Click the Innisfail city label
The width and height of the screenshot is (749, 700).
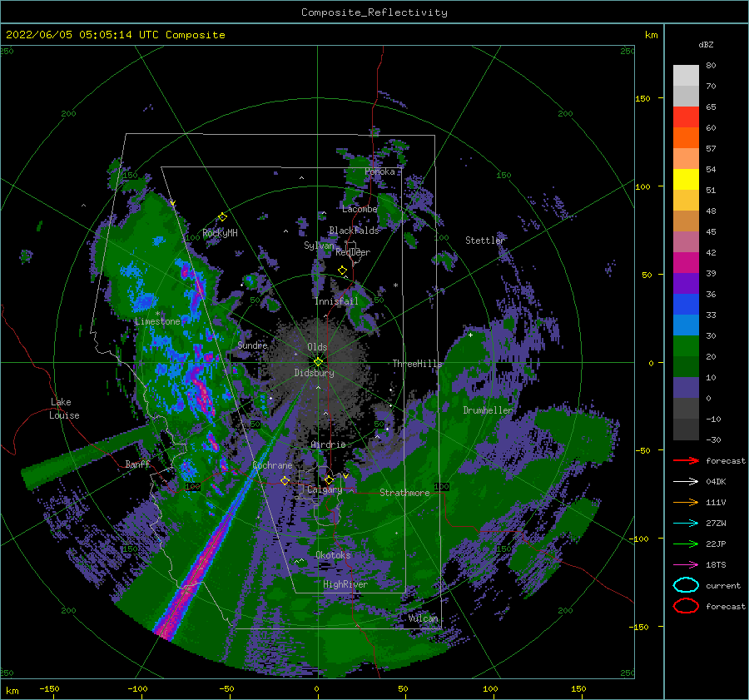[x=336, y=301]
